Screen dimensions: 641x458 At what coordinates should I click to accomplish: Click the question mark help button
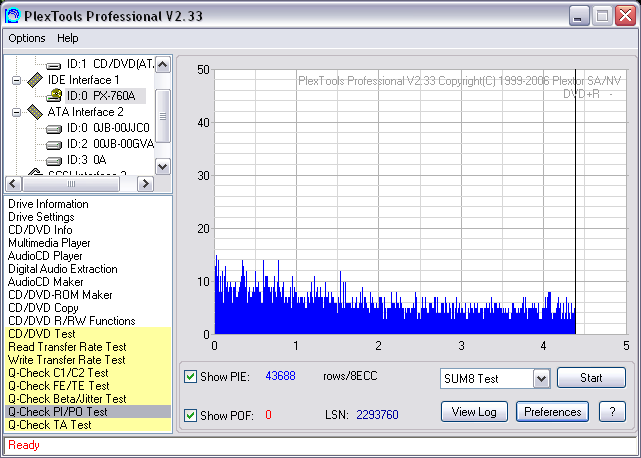pos(612,411)
